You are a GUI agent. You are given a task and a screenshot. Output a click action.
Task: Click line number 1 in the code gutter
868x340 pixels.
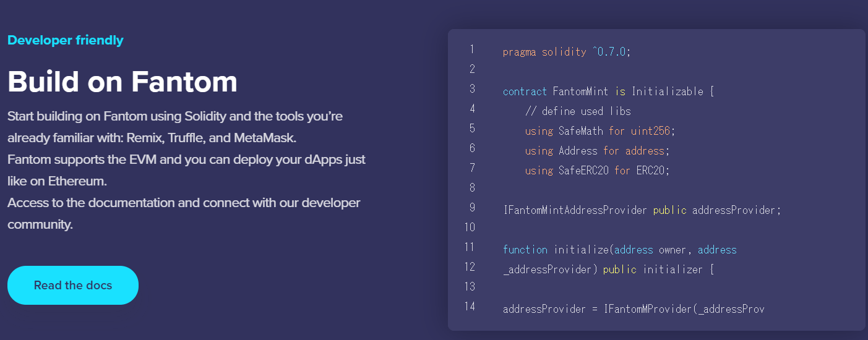[471, 49]
